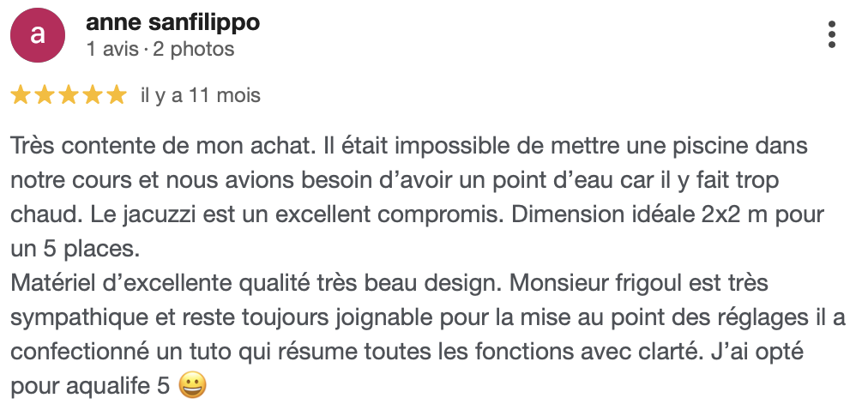Click the "aqualife 5" model name
This screenshot has width=868, height=410.
117,387
